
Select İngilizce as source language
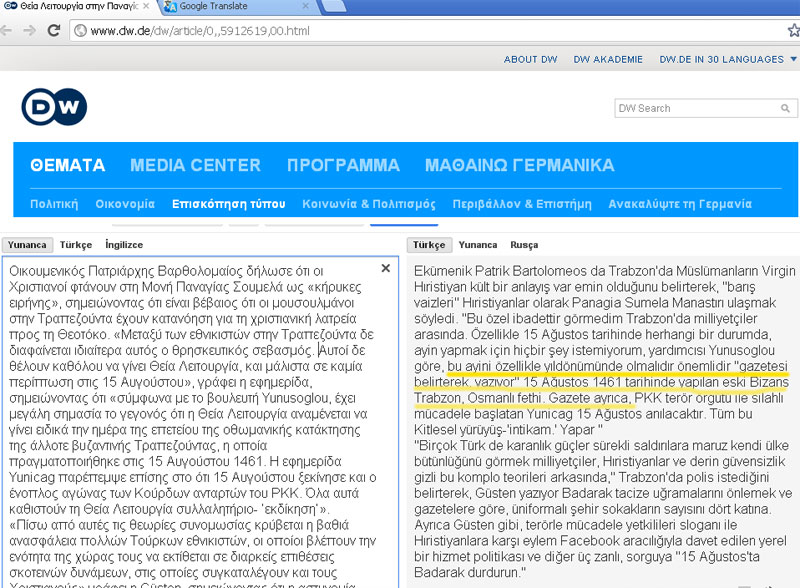(x=124, y=245)
